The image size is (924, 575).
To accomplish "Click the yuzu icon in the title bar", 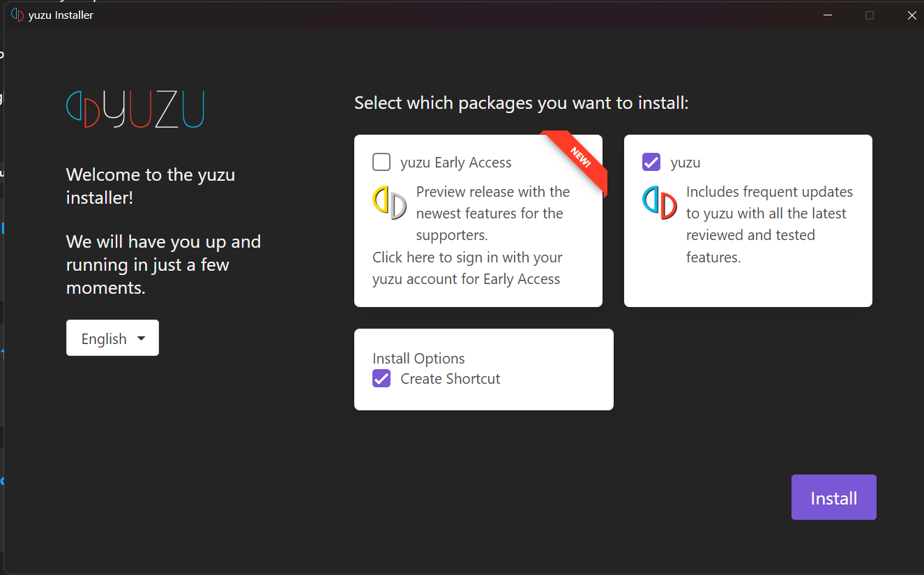I will coord(17,15).
